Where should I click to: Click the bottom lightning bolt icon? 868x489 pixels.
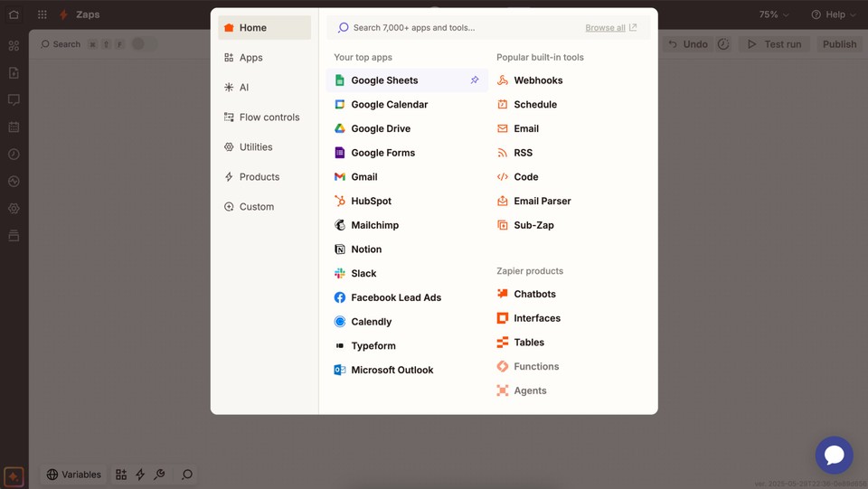click(140, 475)
